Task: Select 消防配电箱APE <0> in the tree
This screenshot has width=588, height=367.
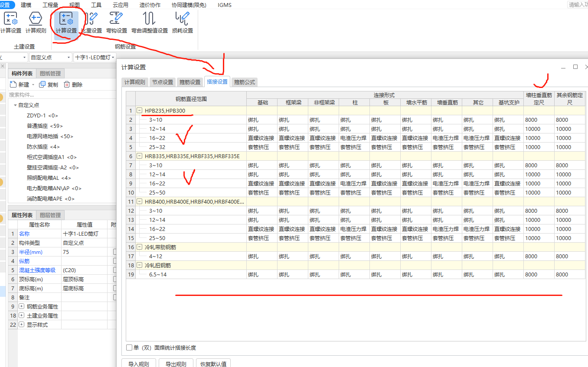Action: click(51, 198)
